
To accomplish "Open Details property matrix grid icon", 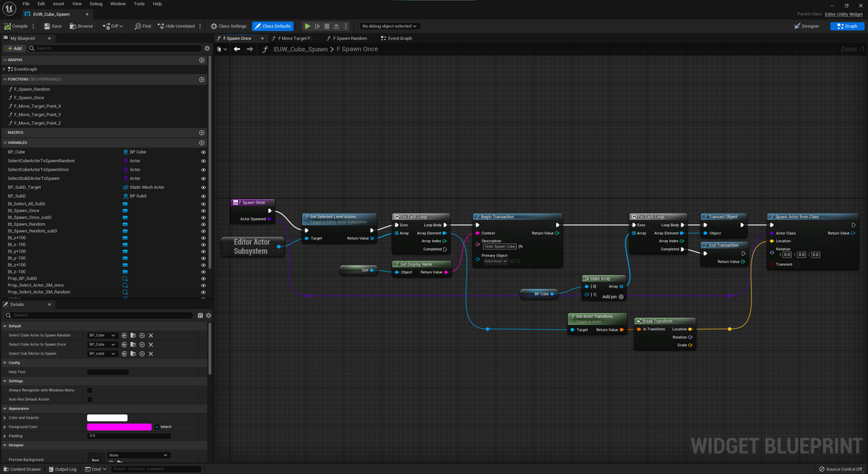I will (x=200, y=315).
